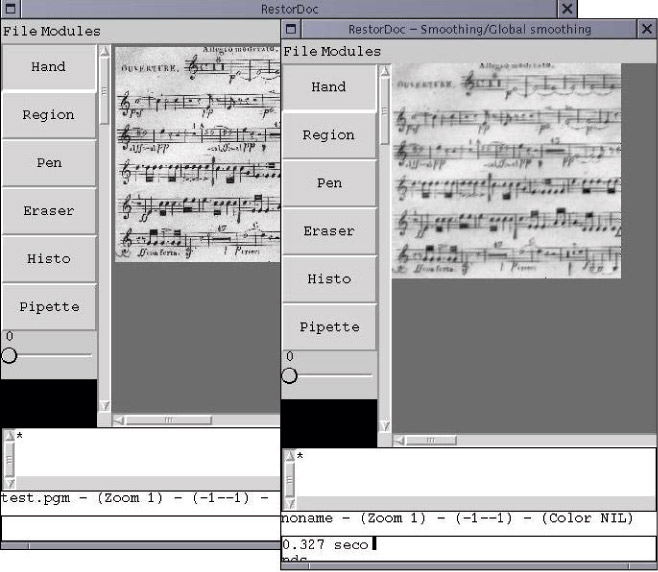Click vertical scrollbar thumb beside Smoothing tool panel

pyautogui.click(x=385, y=111)
